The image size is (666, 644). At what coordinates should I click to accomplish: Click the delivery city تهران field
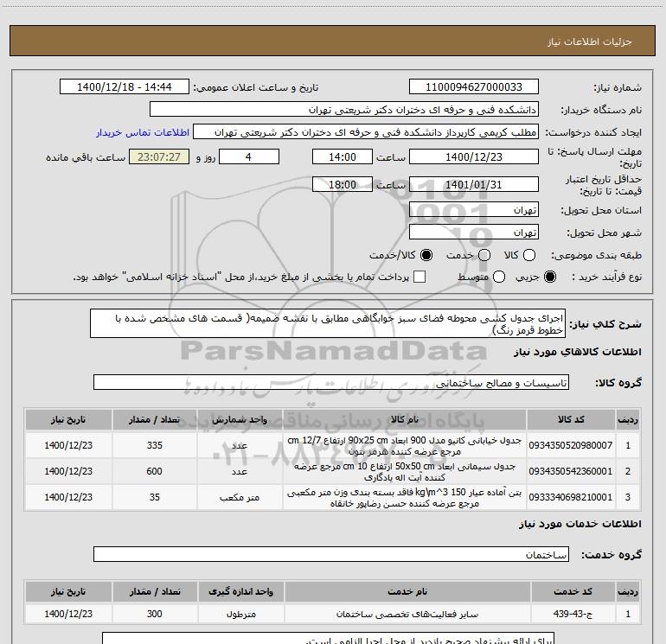(474, 233)
